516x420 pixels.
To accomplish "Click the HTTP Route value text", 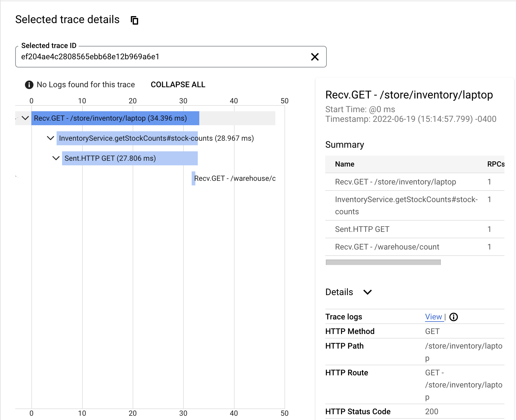I will click(464, 385).
